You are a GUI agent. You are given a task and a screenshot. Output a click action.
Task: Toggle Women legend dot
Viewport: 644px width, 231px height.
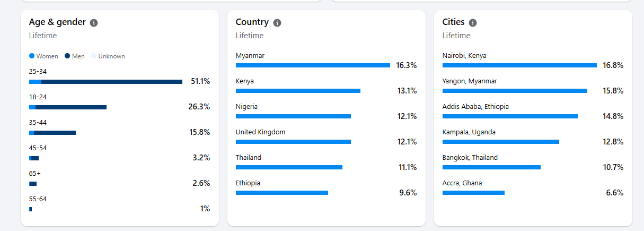(x=32, y=56)
